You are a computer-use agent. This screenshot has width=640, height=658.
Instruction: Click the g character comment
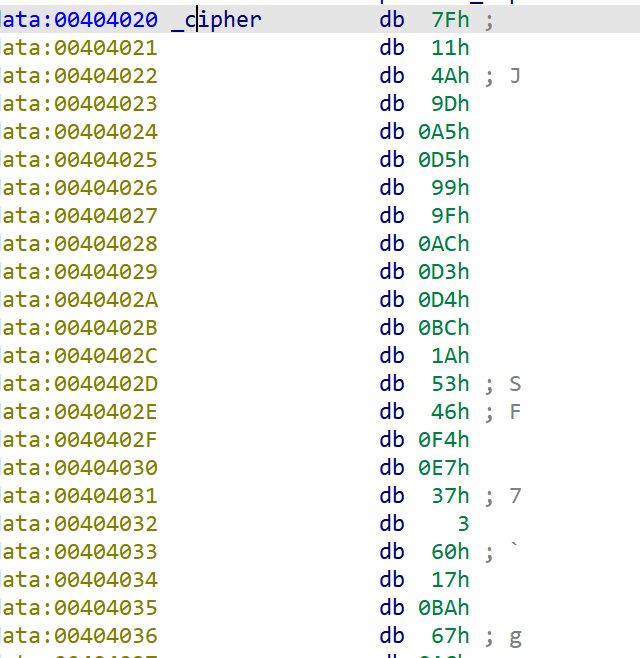tap(515, 637)
